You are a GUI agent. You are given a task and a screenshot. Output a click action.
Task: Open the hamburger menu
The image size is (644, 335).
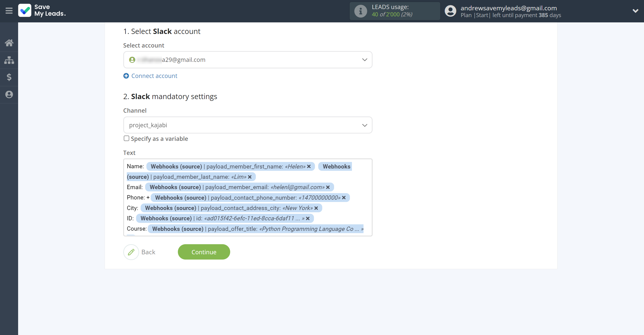click(x=9, y=11)
